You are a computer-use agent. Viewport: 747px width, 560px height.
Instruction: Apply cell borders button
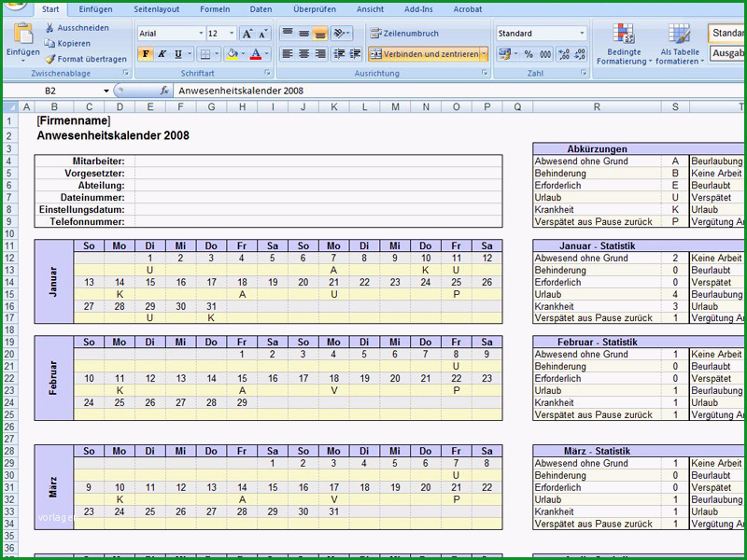[x=204, y=54]
